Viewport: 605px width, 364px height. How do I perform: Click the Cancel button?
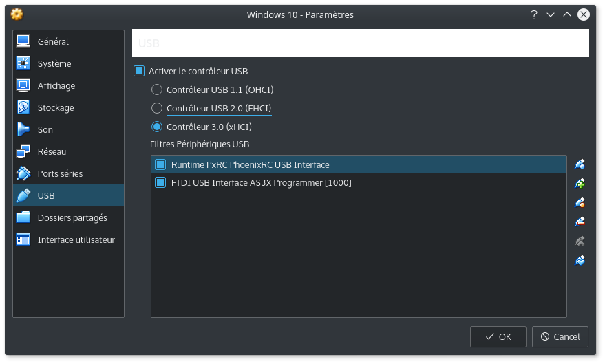pyautogui.click(x=560, y=336)
